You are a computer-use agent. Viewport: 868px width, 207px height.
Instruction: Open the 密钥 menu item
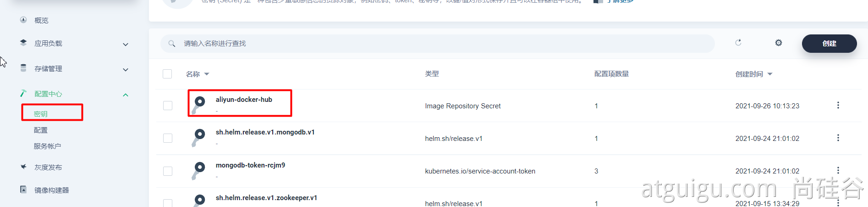point(41,114)
